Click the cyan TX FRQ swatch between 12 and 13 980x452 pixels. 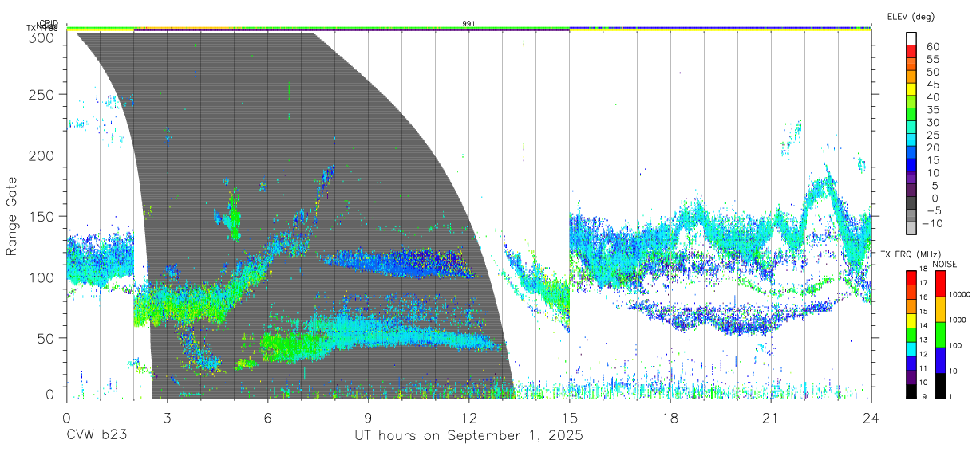pos(912,348)
